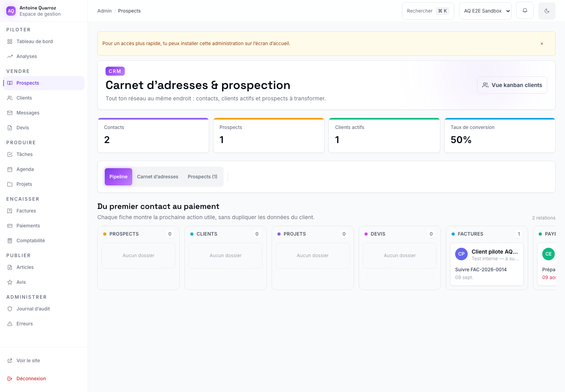
Task: Click the Prospects book icon in sidebar
Action: 10,83
